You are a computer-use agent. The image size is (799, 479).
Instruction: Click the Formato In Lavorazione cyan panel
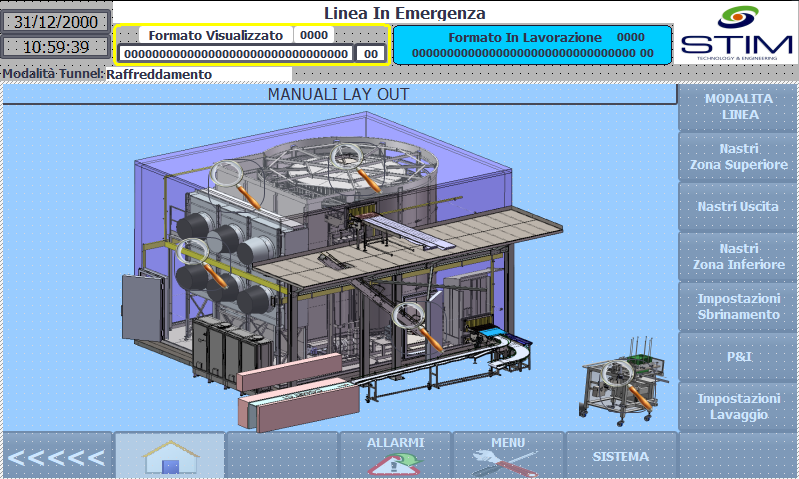(532, 45)
